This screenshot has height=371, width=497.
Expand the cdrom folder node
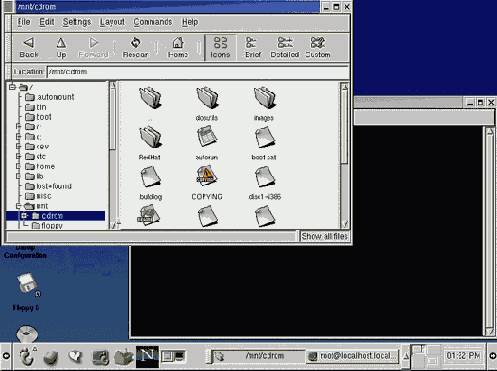point(24,216)
